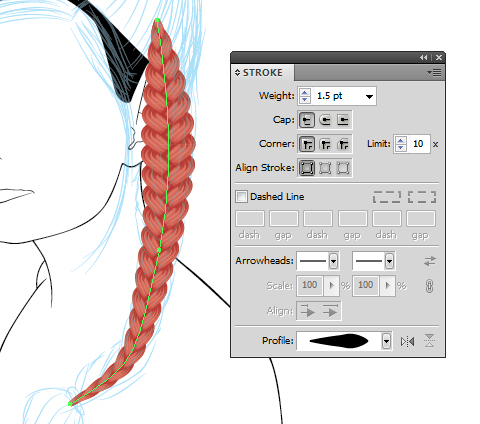Align stroke to outside

pyautogui.click(x=343, y=168)
